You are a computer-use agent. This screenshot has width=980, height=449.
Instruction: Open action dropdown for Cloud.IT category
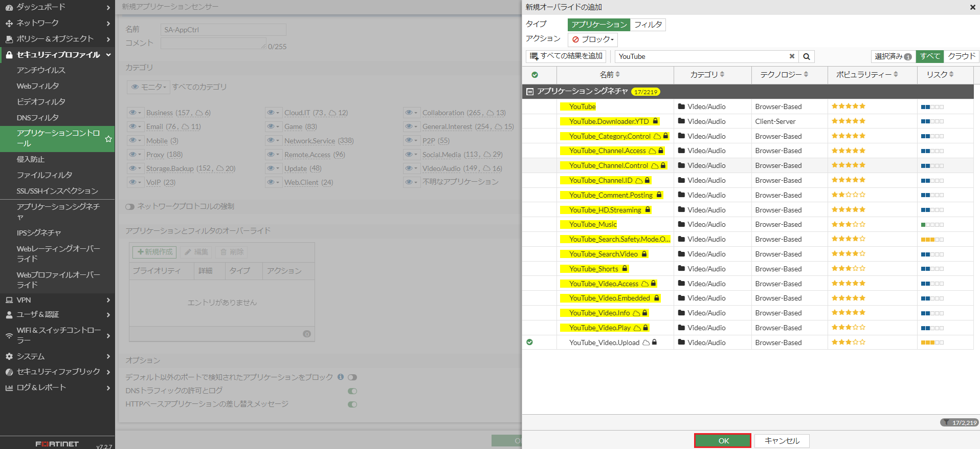pos(273,113)
